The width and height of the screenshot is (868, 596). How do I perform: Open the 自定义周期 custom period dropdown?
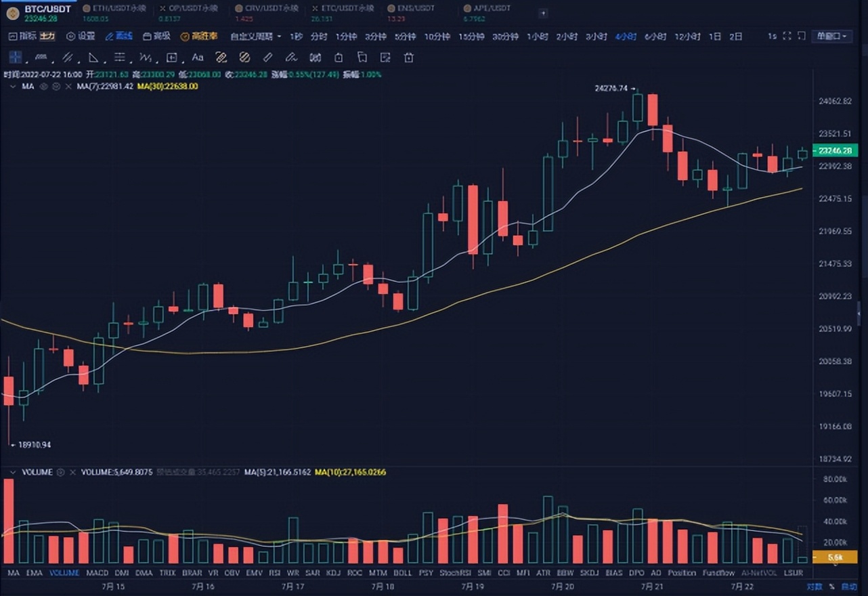[x=256, y=36]
